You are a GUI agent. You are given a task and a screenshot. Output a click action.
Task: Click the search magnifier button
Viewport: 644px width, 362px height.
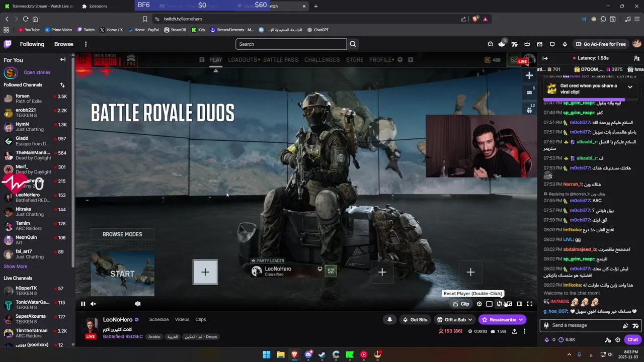[353, 44]
